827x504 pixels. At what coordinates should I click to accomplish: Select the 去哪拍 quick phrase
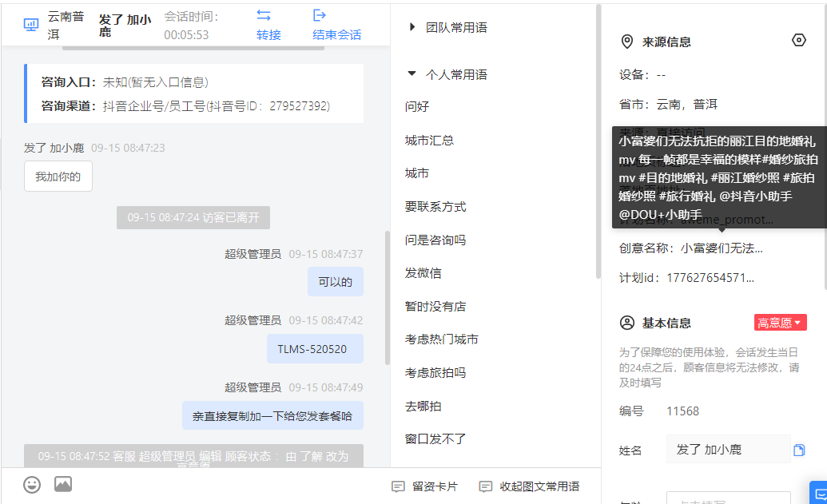click(423, 407)
